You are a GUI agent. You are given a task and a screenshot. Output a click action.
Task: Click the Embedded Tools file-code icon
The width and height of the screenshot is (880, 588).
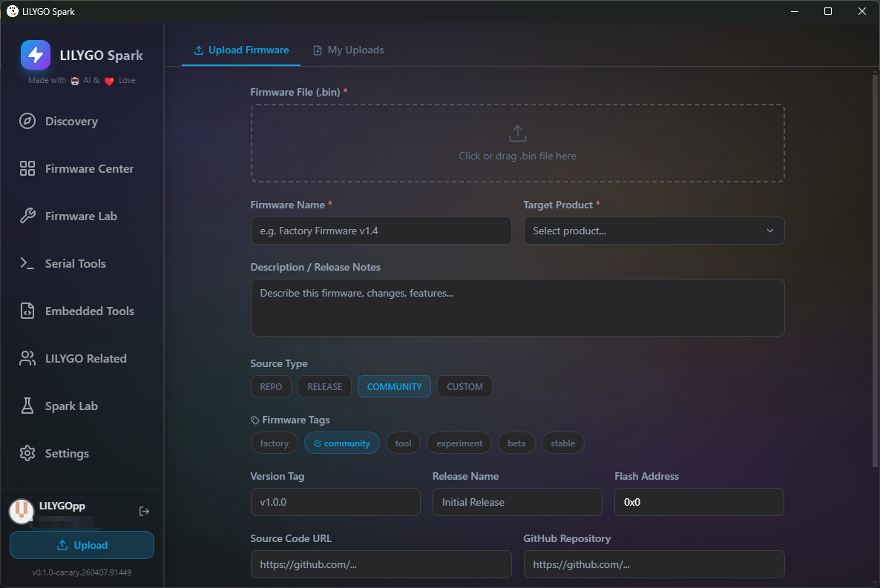tap(27, 311)
